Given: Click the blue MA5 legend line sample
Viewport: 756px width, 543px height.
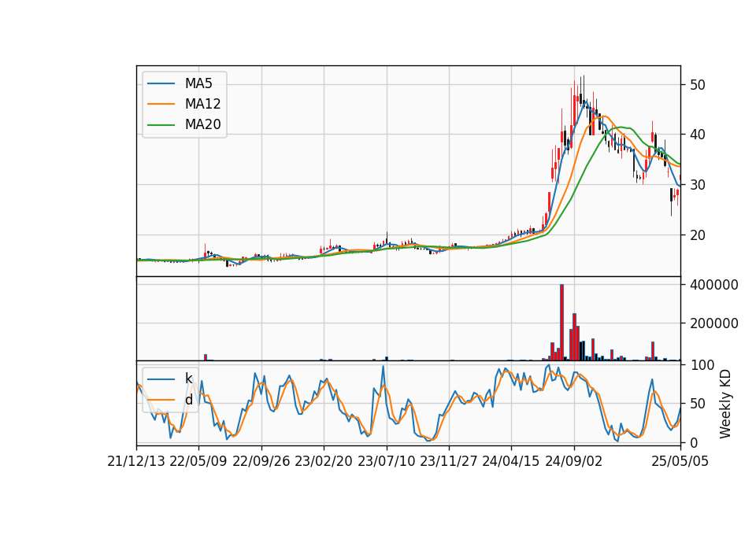Looking at the screenshot, I should coord(161,84).
